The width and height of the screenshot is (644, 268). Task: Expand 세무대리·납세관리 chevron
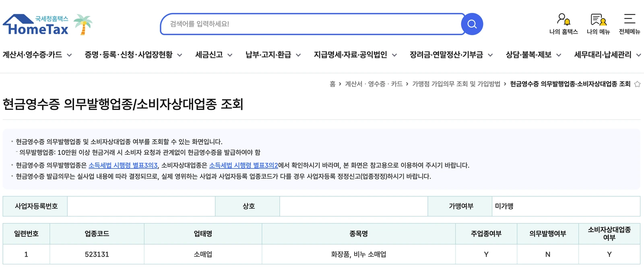(638, 55)
